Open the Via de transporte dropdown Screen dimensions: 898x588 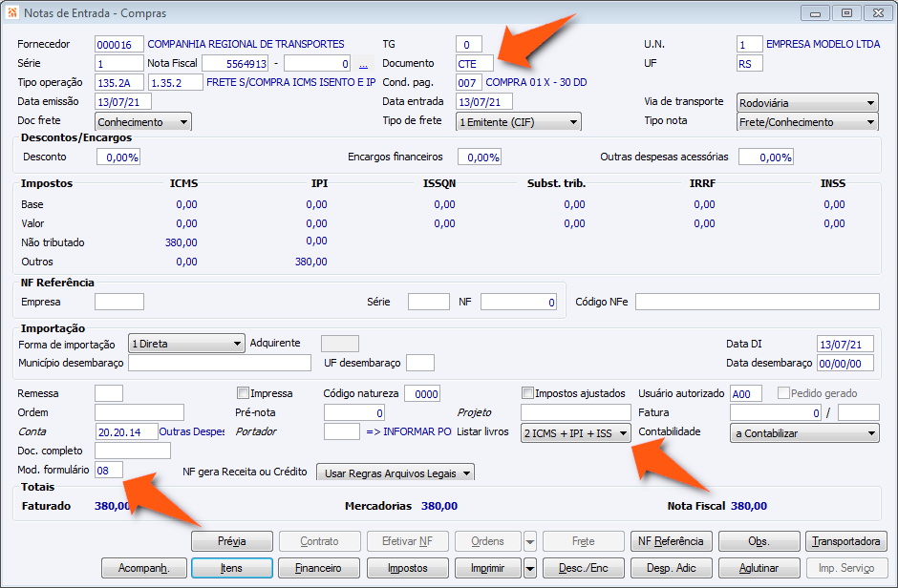tap(807, 103)
